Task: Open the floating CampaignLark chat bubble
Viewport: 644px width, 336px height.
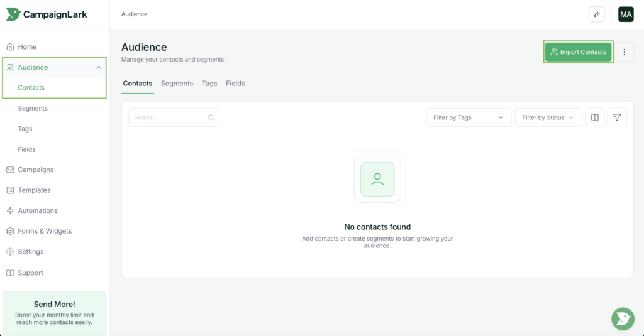Action: [623, 318]
